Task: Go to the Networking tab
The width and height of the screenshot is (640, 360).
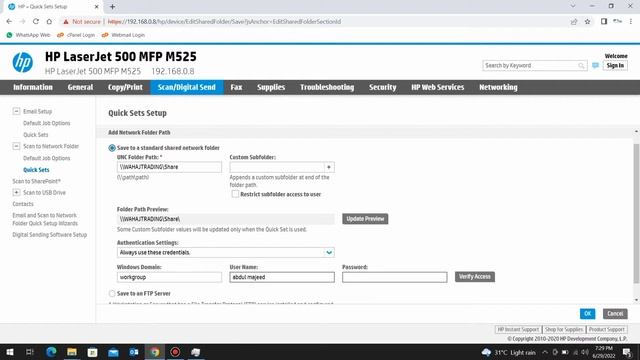Action: click(x=498, y=87)
